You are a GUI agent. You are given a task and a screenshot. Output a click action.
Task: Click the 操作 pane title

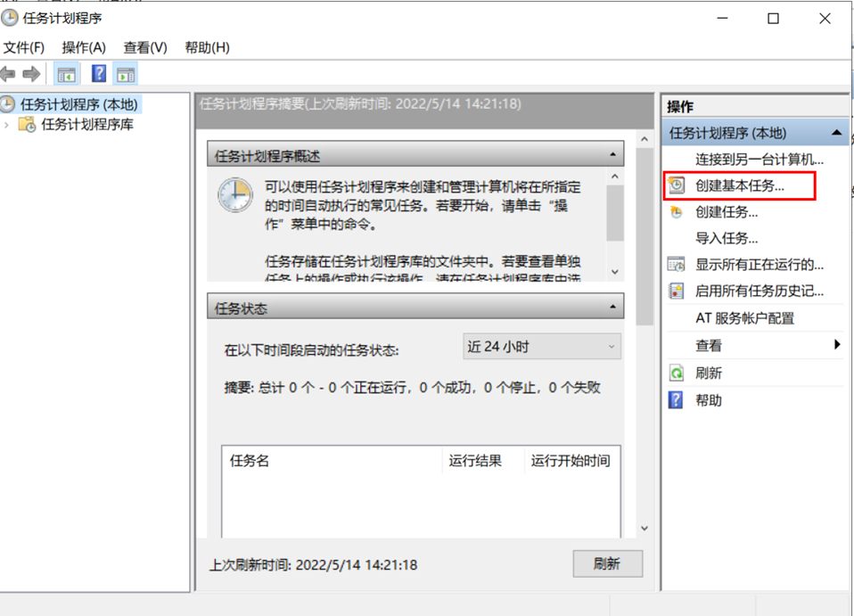click(680, 107)
